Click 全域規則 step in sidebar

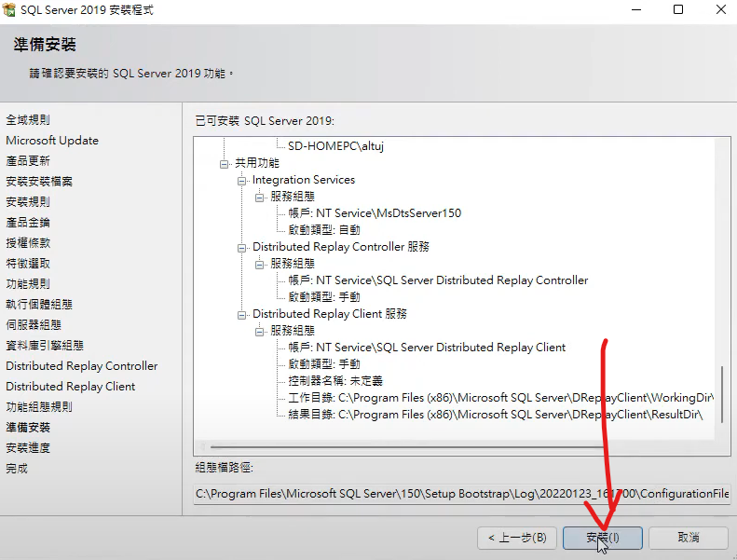pyautogui.click(x=28, y=120)
